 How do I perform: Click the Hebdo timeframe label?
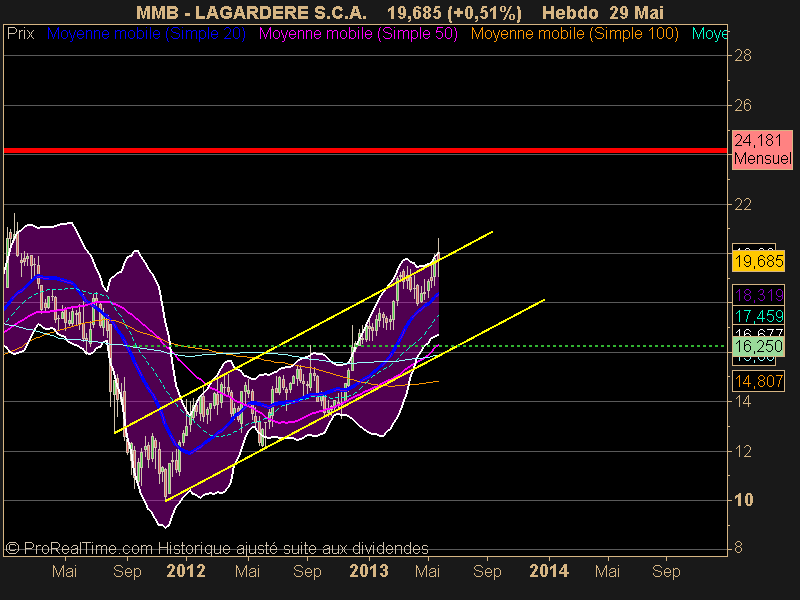tap(571, 13)
